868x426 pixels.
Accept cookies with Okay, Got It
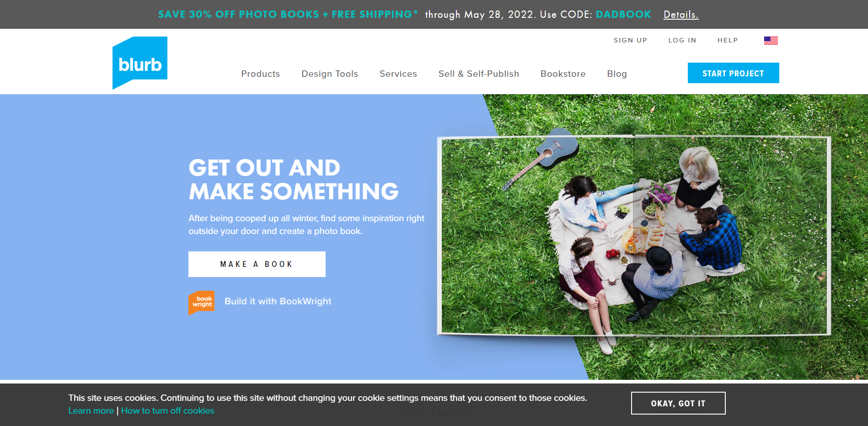pyautogui.click(x=678, y=403)
